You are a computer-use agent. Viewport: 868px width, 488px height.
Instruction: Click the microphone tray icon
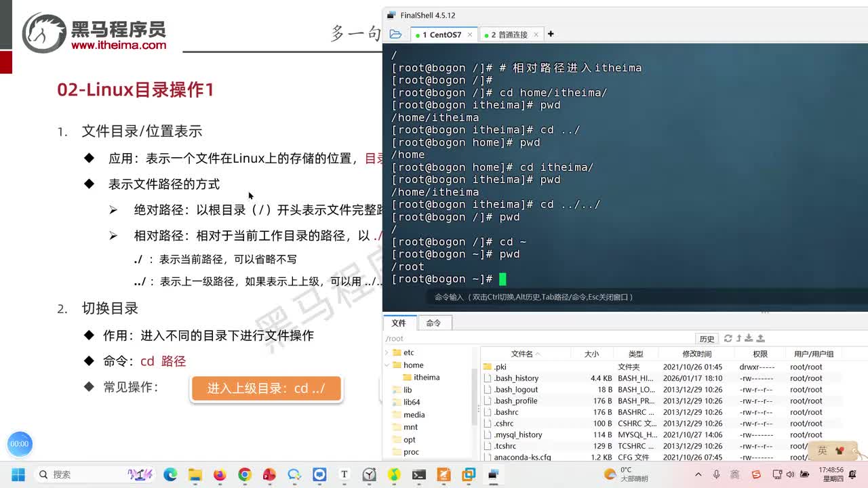pos(717,474)
